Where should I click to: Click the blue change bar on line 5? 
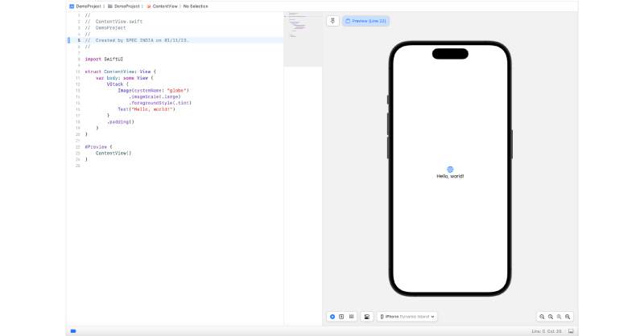click(68, 40)
